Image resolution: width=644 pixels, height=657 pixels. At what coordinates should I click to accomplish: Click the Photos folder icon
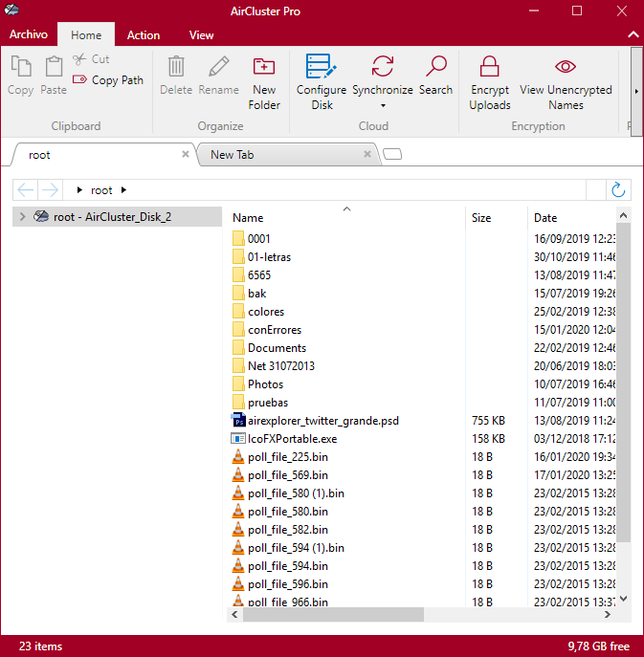[x=238, y=383]
